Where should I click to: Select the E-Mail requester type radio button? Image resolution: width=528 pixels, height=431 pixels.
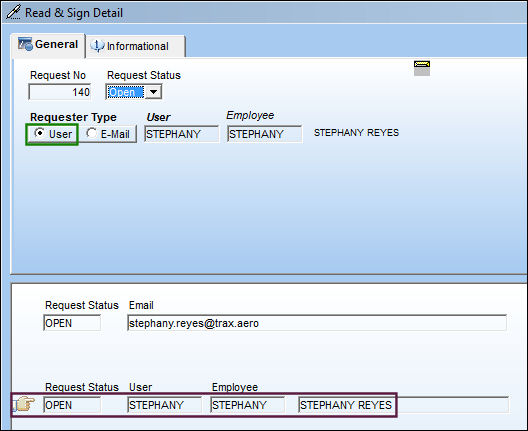(x=91, y=133)
